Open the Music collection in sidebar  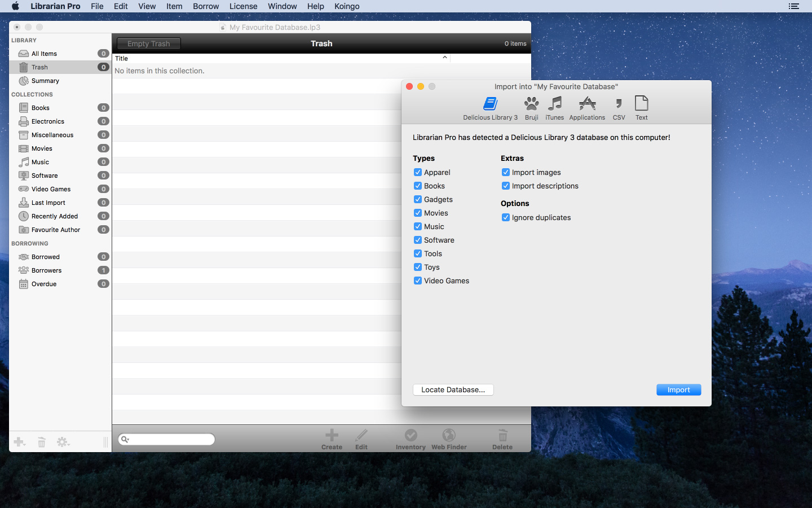tap(60, 162)
